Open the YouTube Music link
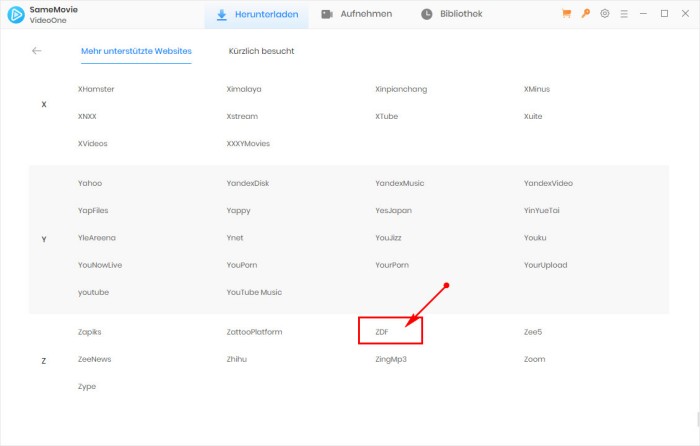 (254, 292)
